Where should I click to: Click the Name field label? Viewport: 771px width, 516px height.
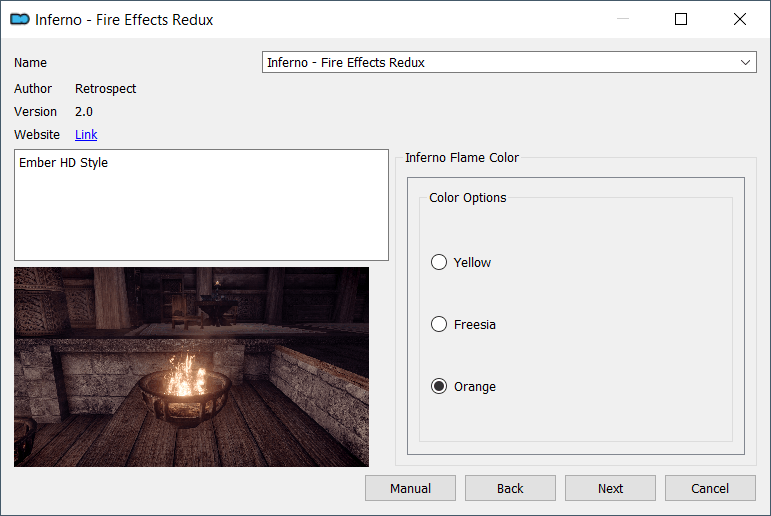pyautogui.click(x=30, y=62)
